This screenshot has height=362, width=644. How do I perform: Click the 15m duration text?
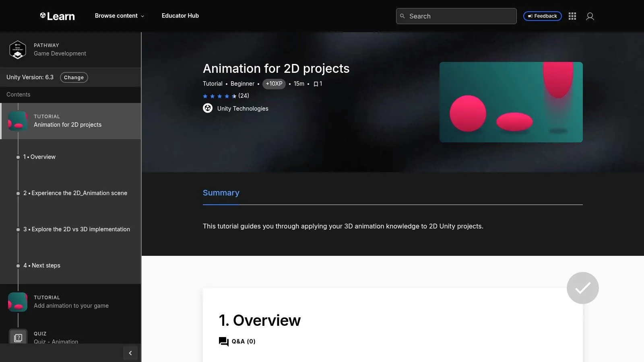(299, 84)
